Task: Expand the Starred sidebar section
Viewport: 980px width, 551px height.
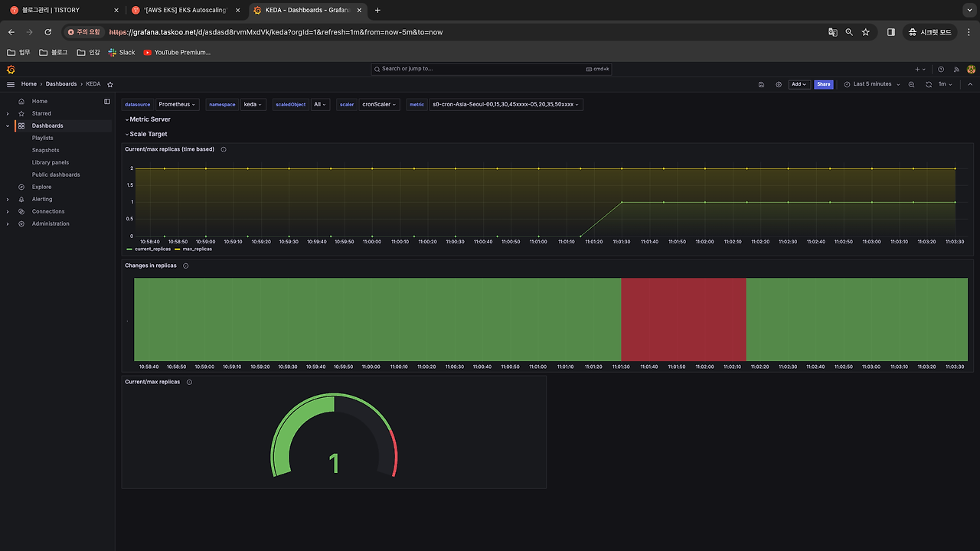Action: pyautogui.click(x=8, y=113)
